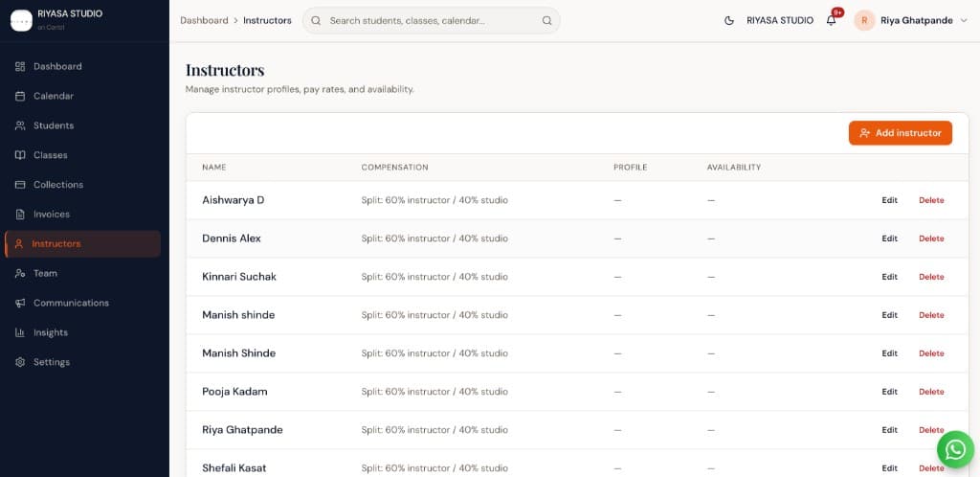Delete Kinnari Suchak
Viewport: 980px width, 477px height.
[x=931, y=277]
